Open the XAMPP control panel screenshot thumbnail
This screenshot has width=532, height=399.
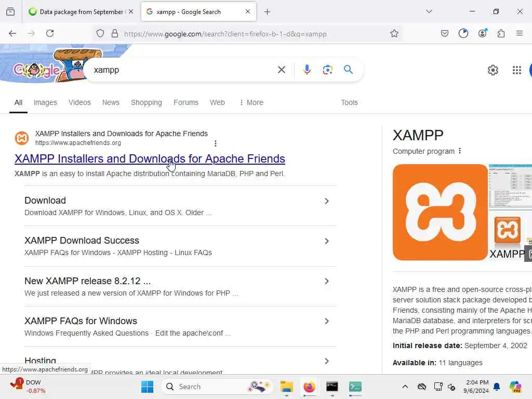tap(510, 186)
